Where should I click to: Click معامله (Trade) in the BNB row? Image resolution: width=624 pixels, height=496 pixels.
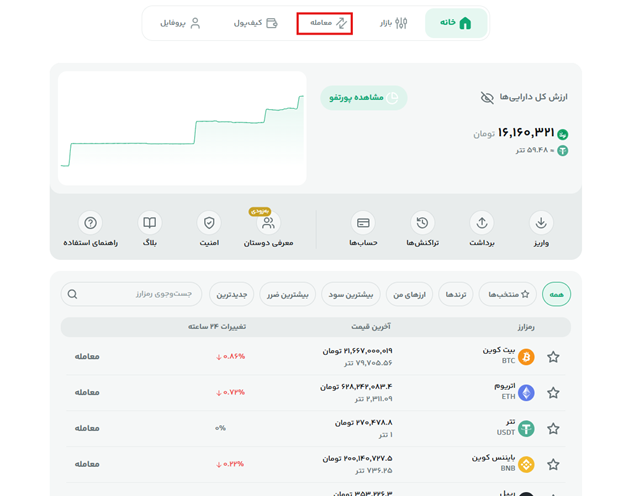pos(87,464)
